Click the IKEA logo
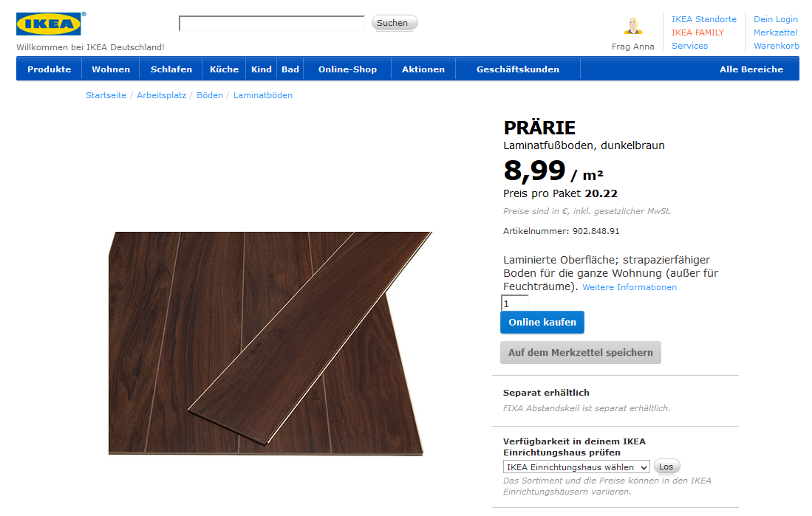This screenshot has width=812, height=516. 50,24
